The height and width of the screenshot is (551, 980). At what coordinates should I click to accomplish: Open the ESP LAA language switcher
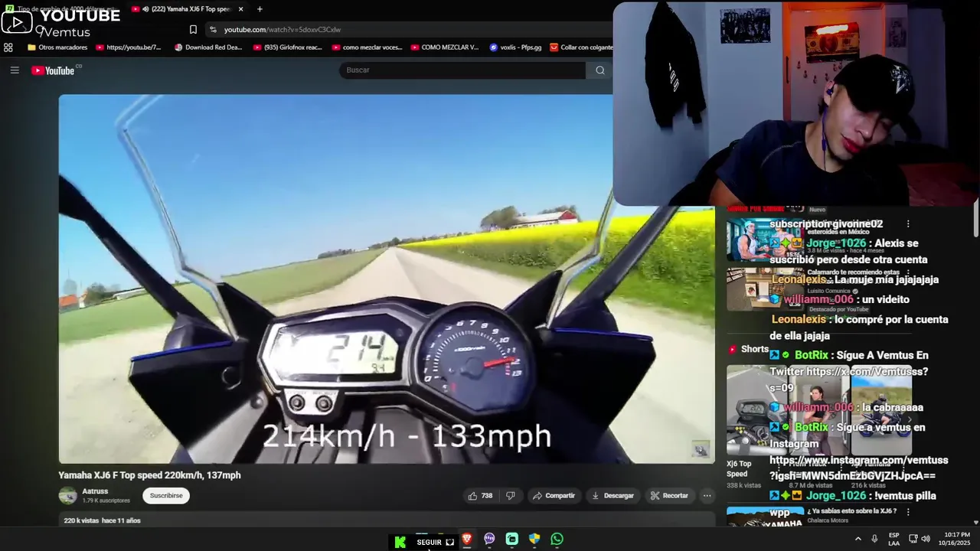pos(893,539)
